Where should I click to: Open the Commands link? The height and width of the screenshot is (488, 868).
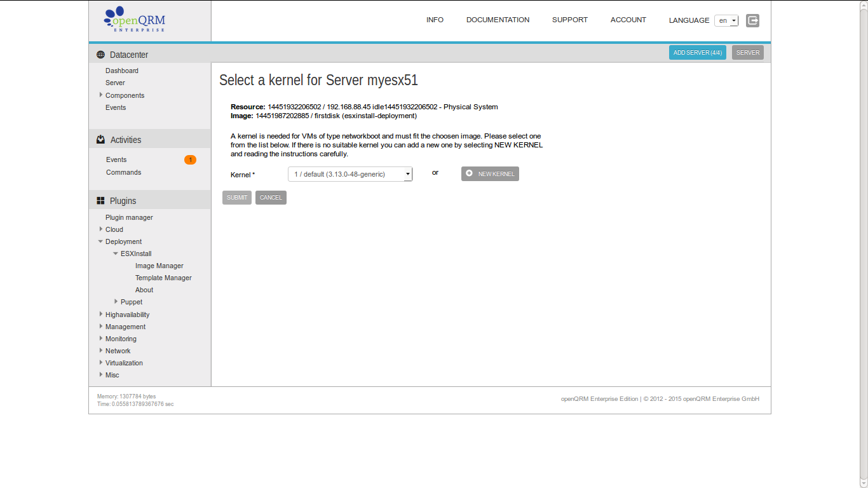coord(124,172)
